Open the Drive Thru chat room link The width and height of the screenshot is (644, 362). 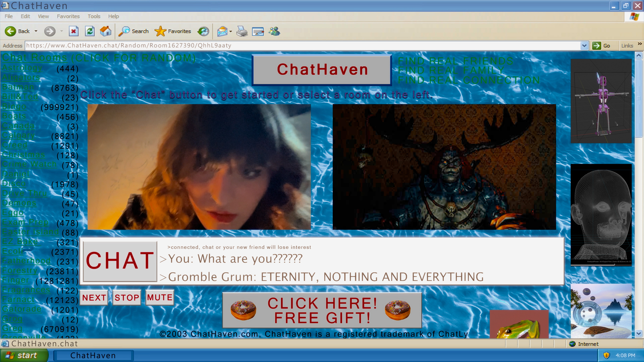click(24, 193)
